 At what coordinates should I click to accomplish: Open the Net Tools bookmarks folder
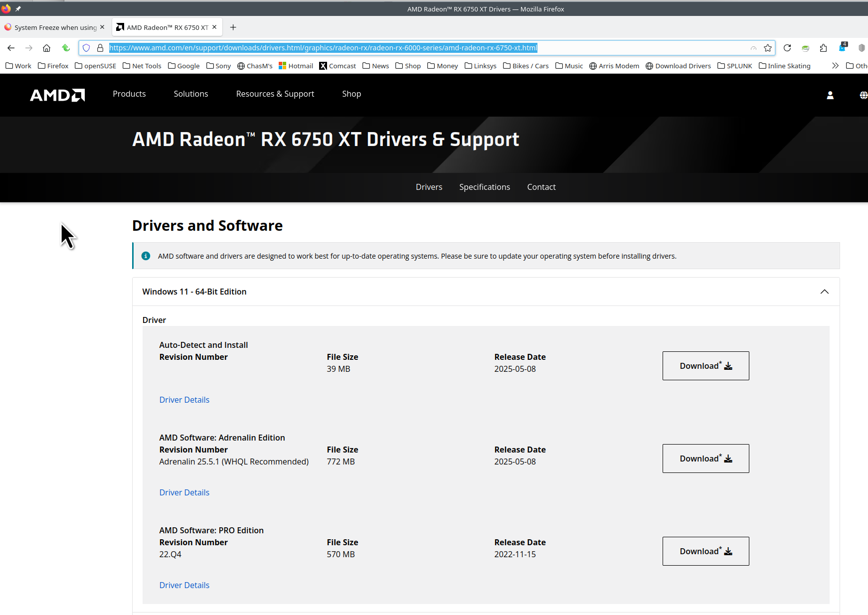pyautogui.click(x=142, y=66)
